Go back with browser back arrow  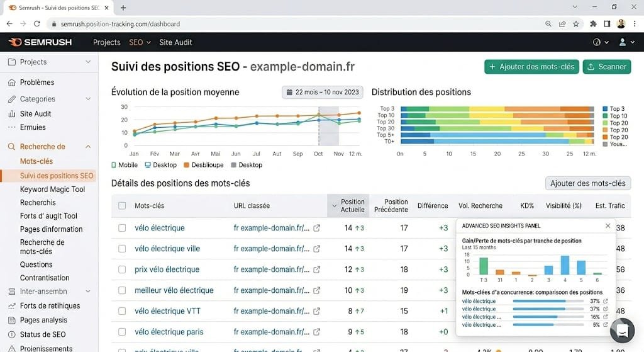coord(9,24)
